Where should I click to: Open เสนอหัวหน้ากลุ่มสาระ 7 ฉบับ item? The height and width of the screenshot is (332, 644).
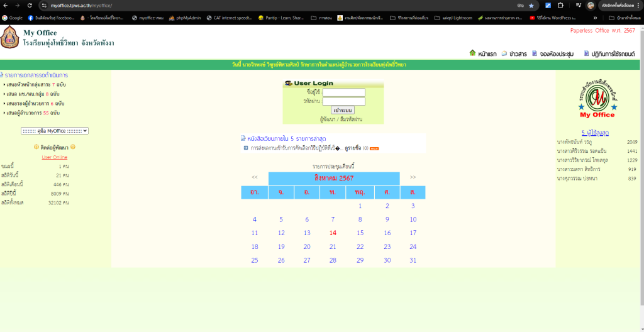pos(36,85)
